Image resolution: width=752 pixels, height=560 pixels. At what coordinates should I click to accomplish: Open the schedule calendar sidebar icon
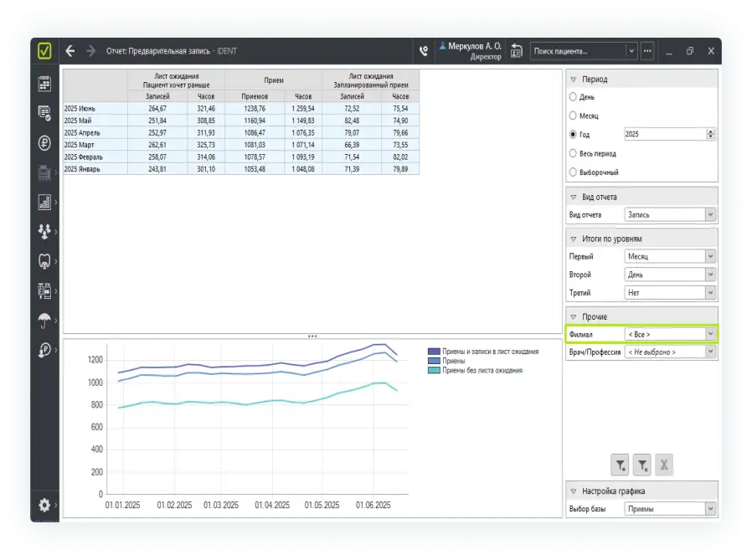point(45,84)
